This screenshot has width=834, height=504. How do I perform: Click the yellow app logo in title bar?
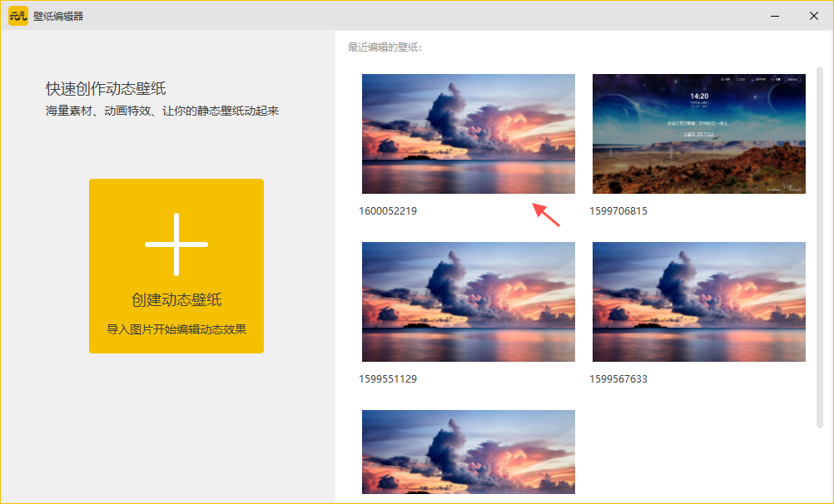coord(18,16)
